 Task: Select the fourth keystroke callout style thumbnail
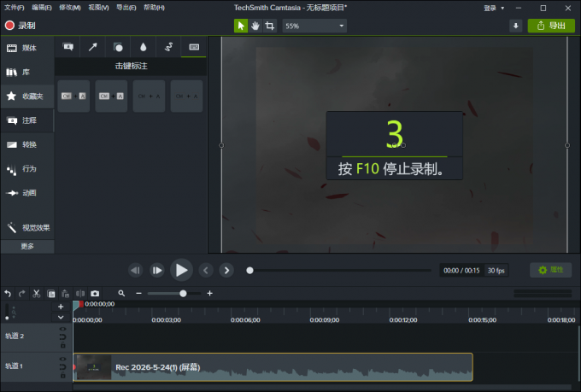pos(187,96)
